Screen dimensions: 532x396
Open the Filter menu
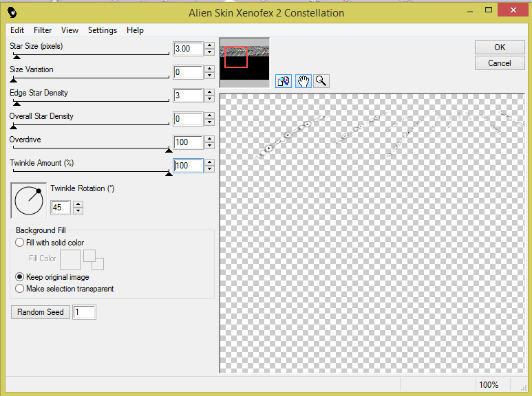43,30
